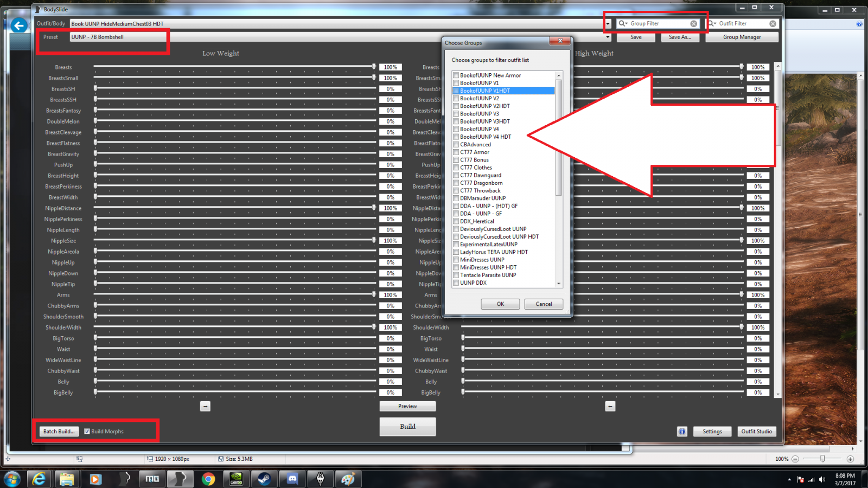
Task: Click Paint's zoom in plus icon in status bar
Action: 850,459
